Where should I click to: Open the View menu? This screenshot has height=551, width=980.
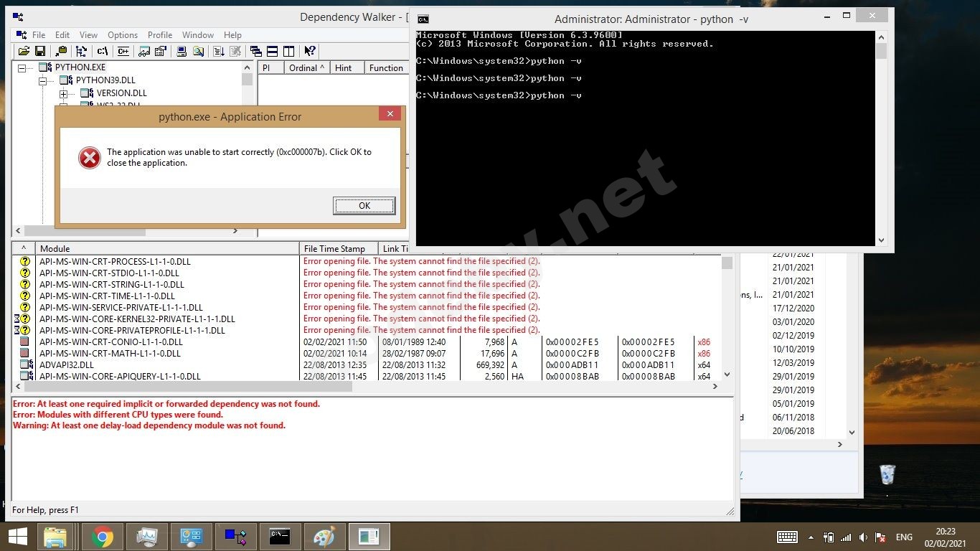88,34
